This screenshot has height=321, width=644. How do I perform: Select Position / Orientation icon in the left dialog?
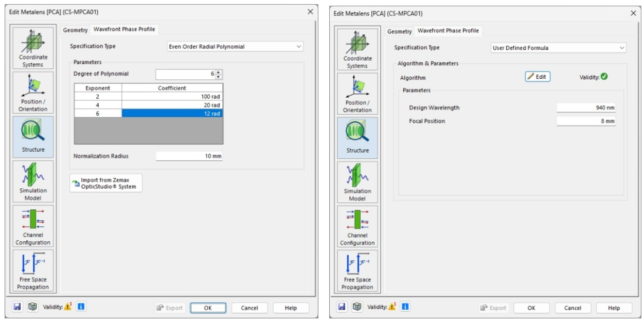(x=33, y=93)
